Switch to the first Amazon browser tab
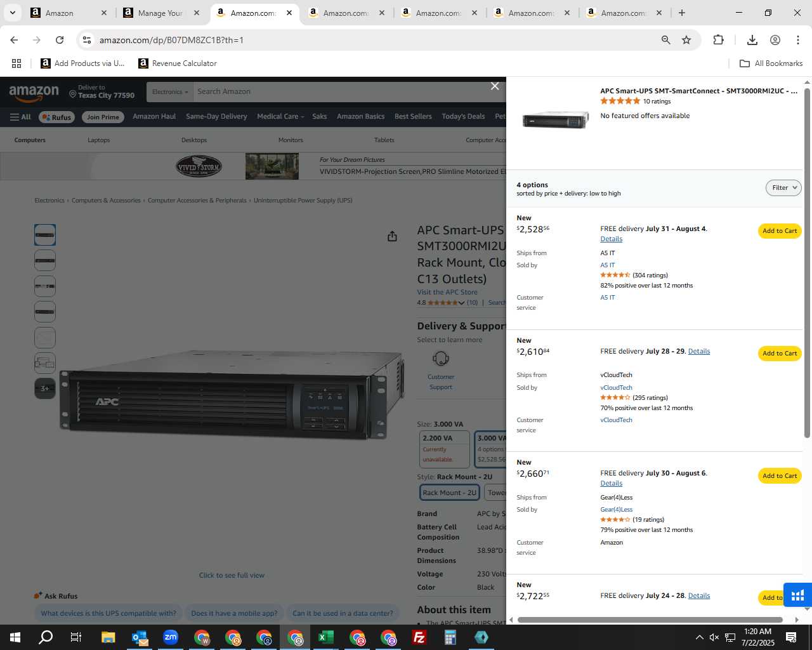The image size is (812, 650). click(69, 13)
